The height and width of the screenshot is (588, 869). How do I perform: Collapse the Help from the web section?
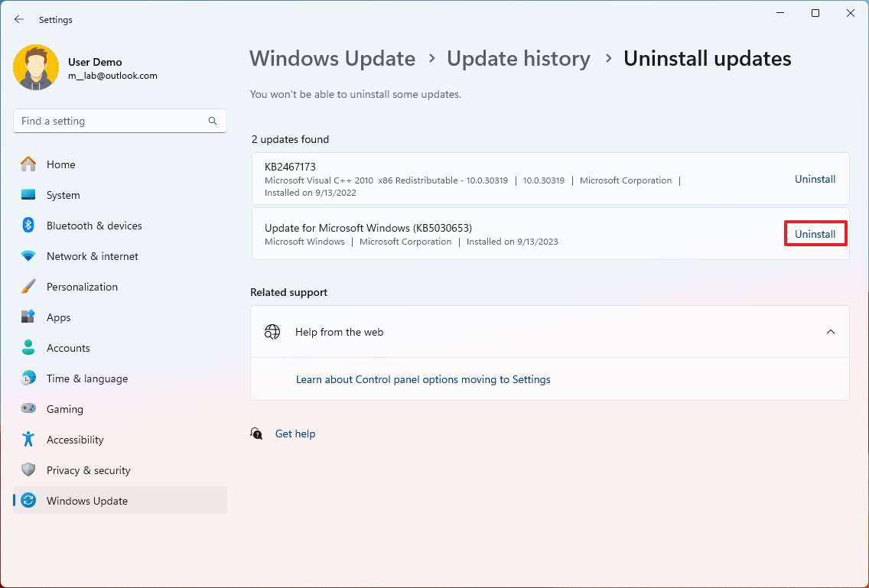pos(831,332)
